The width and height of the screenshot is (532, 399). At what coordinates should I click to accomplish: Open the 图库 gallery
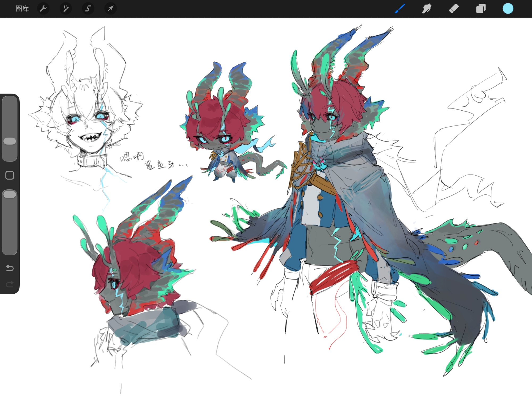(x=22, y=9)
